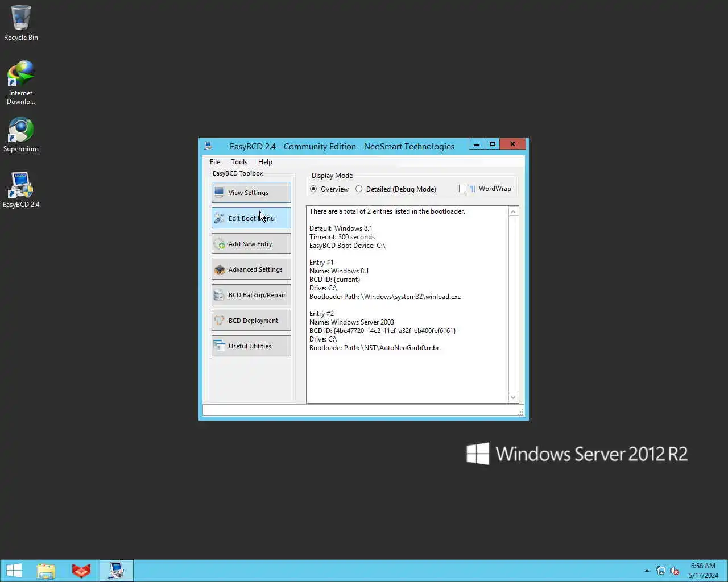This screenshot has width=728, height=582.
Task: Open the File menu
Action: coord(215,162)
